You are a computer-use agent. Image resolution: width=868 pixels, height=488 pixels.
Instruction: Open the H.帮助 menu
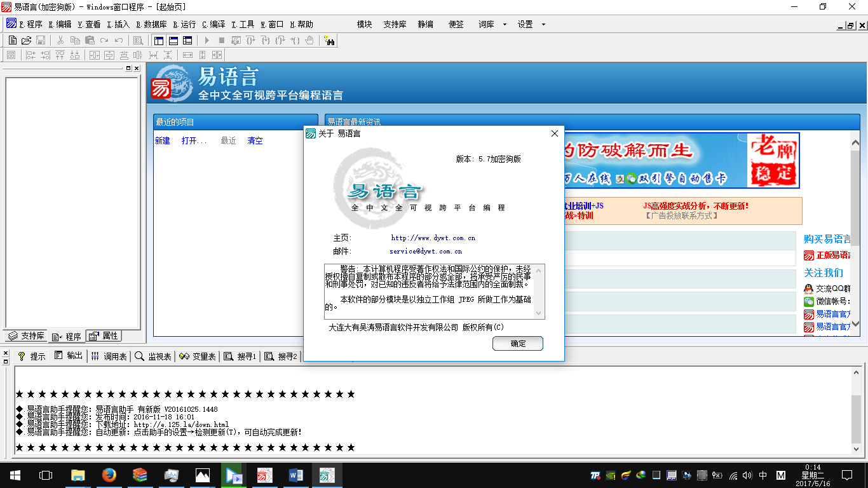302,24
